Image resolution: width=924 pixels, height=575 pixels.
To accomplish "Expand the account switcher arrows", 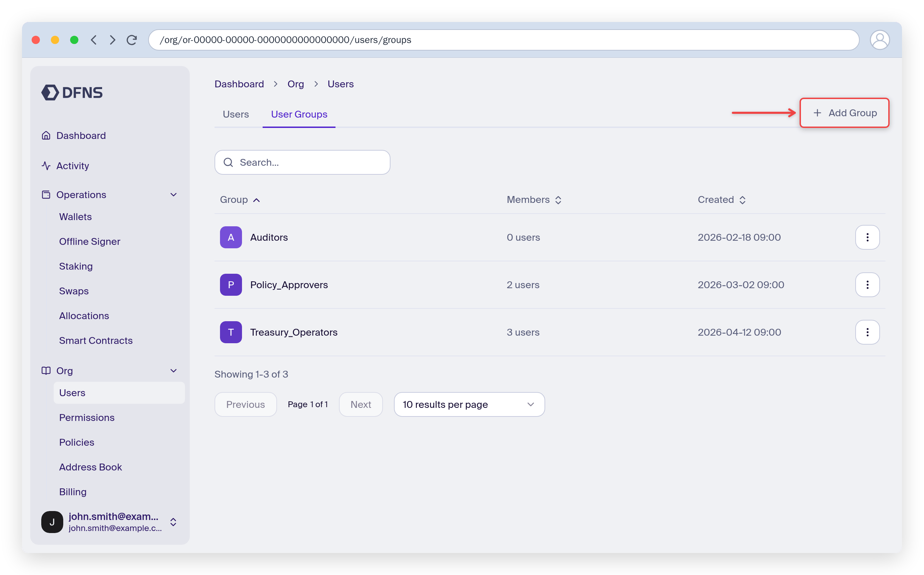I will [173, 522].
